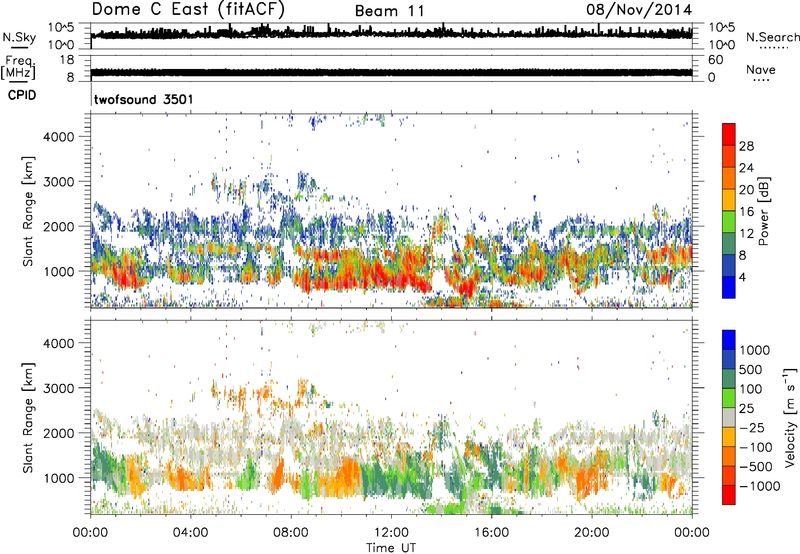Click the '4000' tick on power panel
Screen dimensions: 800x554
[59, 137]
